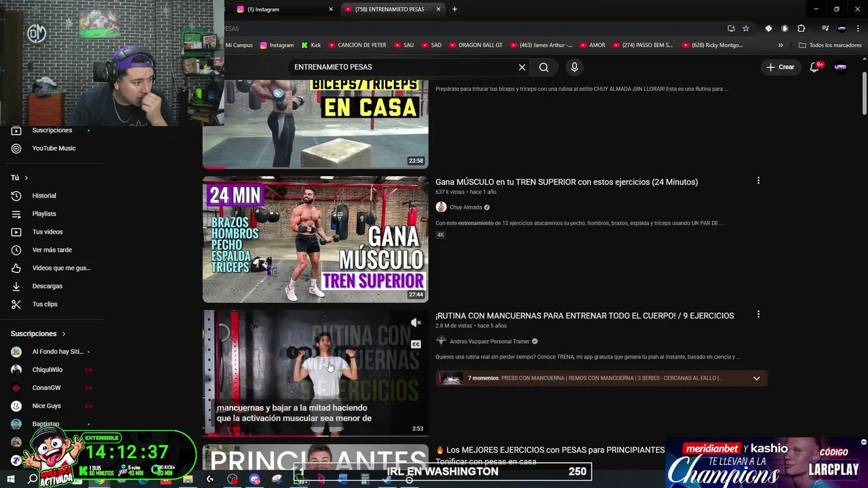868x488 pixels.
Task: Expand the Suscripciones section header
Action: click(38, 333)
